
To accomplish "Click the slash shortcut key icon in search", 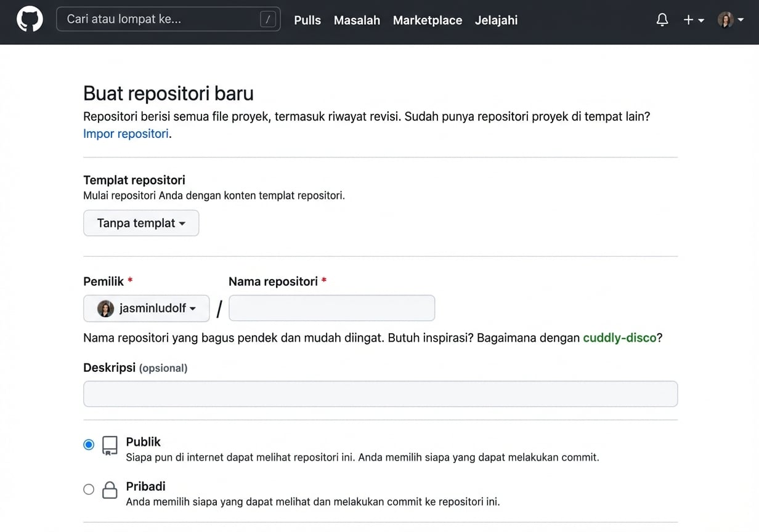I will point(267,20).
